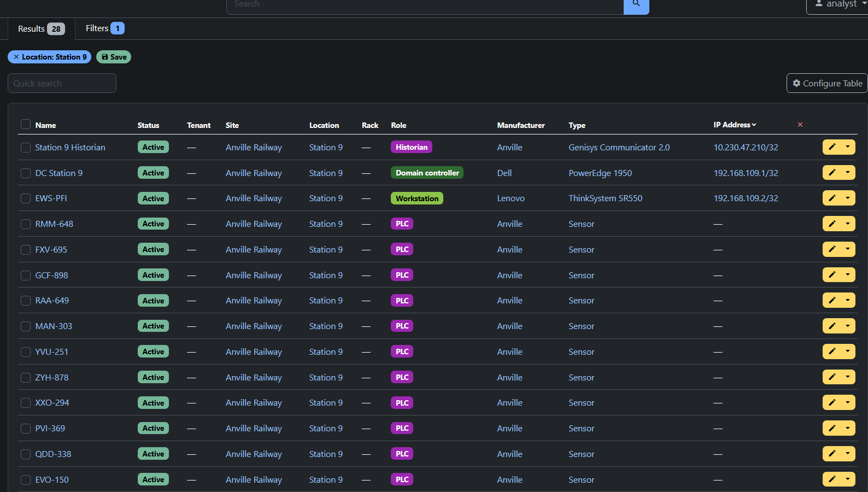Click the Domain controller role badge
Viewport: 868px width, 492px height.
427,173
